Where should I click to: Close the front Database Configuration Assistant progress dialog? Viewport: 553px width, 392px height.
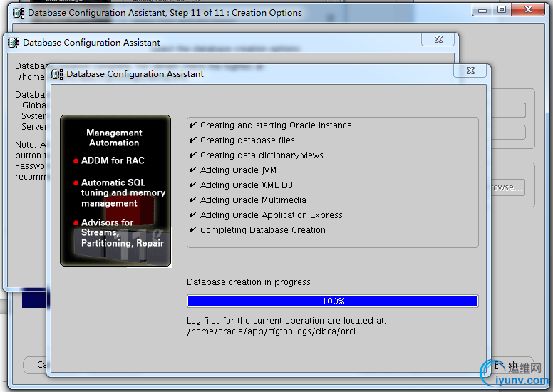[470, 71]
